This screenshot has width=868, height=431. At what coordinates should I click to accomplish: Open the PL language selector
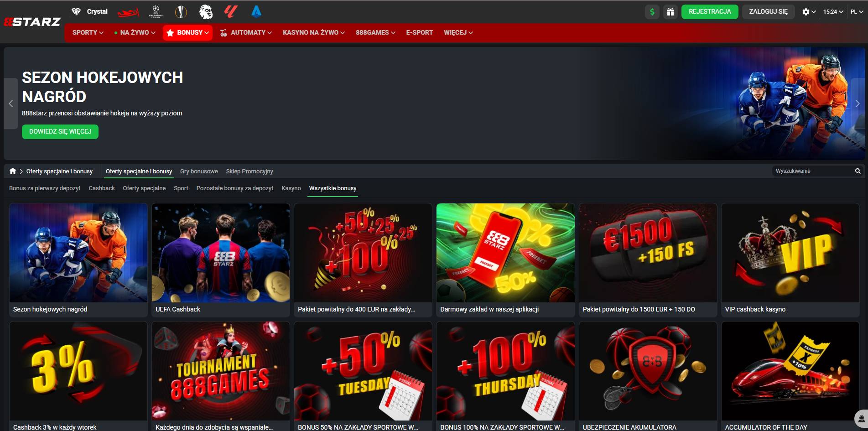[857, 12]
